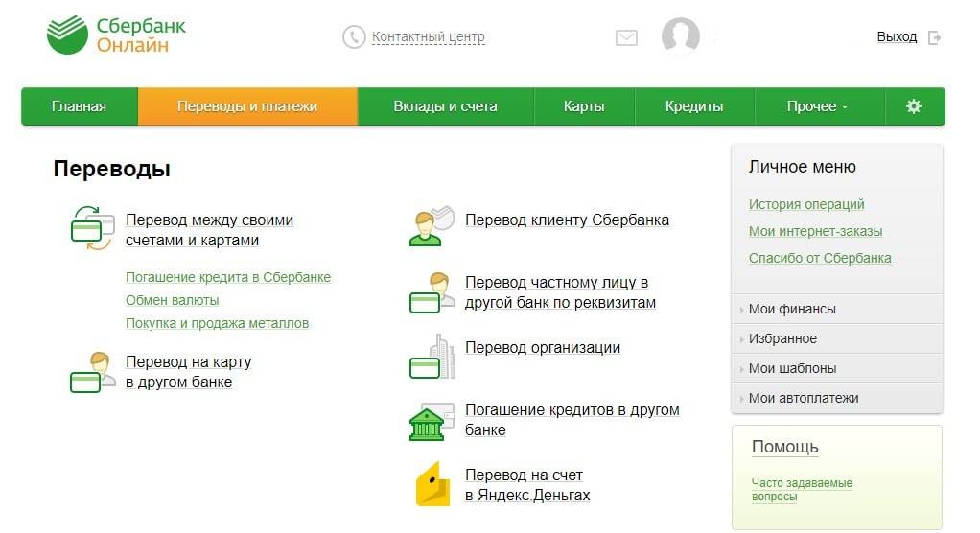
Task: Open the mail envelope icon
Action: [x=626, y=38]
